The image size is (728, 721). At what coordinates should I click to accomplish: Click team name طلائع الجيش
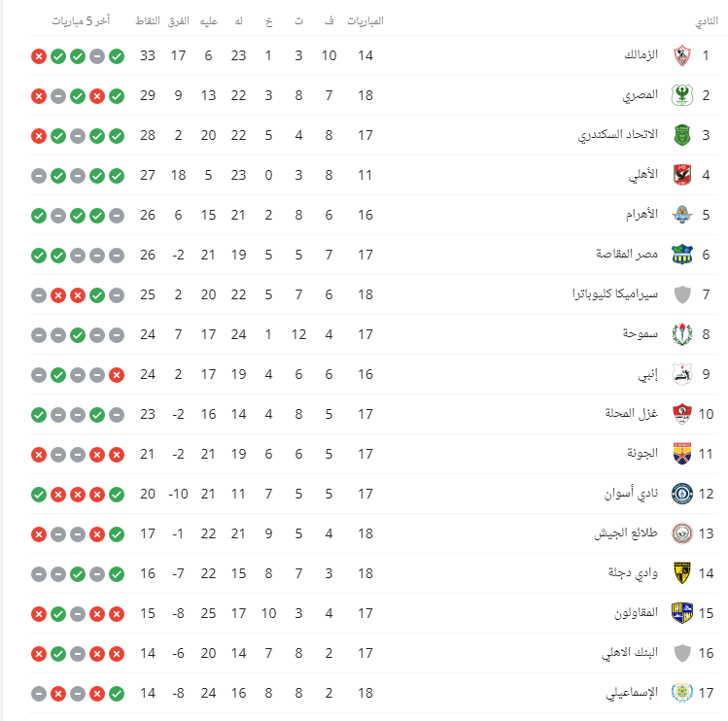click(x=626, y=532)
